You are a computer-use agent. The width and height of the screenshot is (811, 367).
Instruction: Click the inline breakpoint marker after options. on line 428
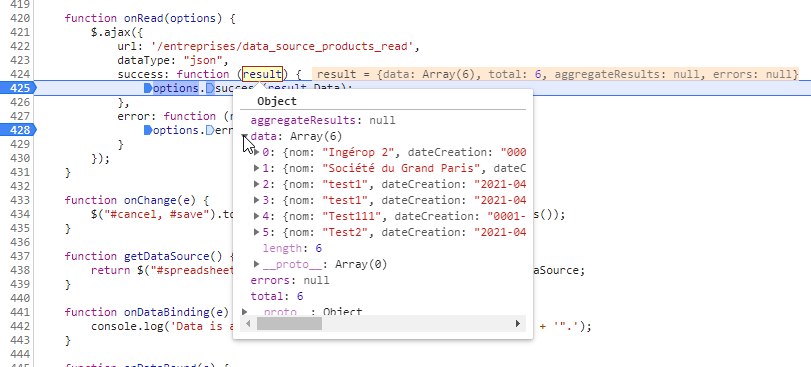click(x=210, y=130)
